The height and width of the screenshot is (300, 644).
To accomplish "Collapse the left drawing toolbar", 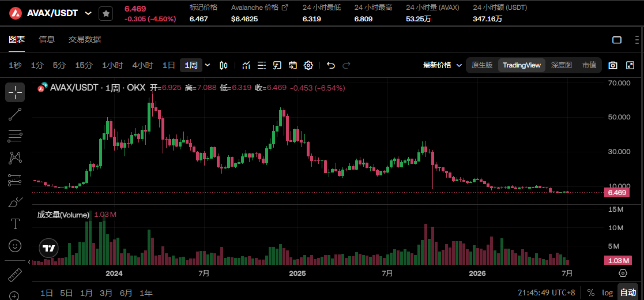I will 29,262.
